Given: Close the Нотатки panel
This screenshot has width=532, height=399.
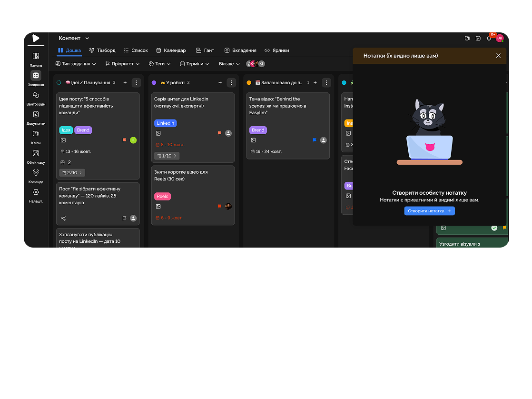Looking at the screenshot, I should tap(498, 56).
